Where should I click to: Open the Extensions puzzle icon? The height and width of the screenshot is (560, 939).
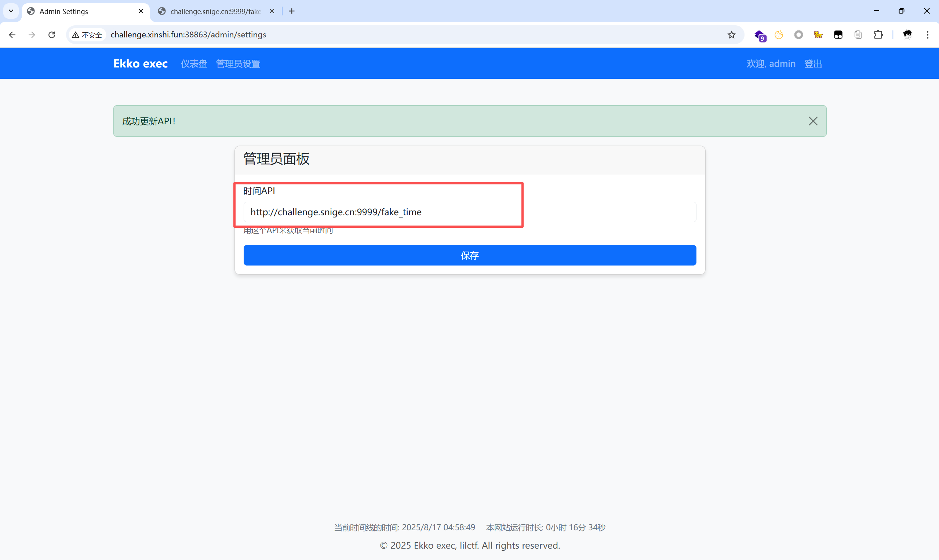(878, 35)
